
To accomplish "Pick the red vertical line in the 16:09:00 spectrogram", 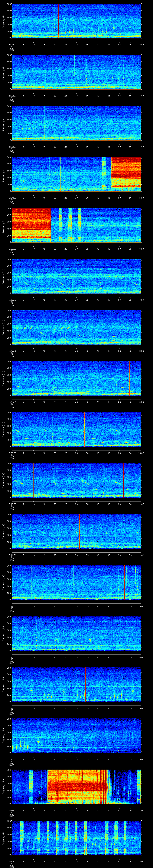I will (x=84, y=429).
